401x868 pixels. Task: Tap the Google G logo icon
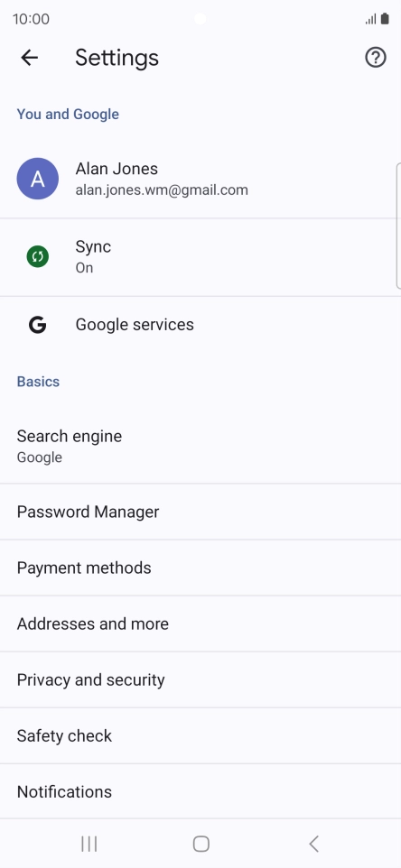(38, 325)
